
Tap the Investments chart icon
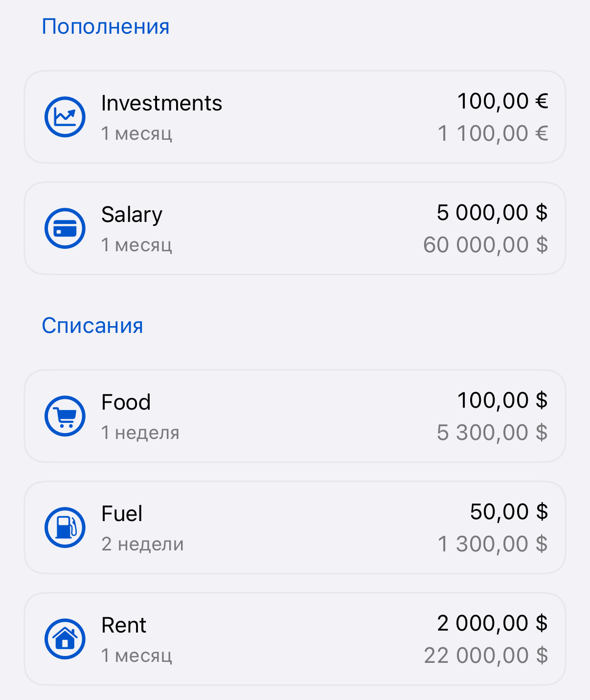coord(65,117)
